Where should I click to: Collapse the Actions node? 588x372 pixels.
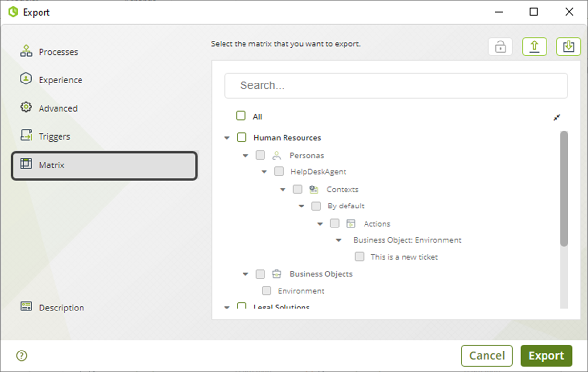pyautogui.click(x=320, y=224)
